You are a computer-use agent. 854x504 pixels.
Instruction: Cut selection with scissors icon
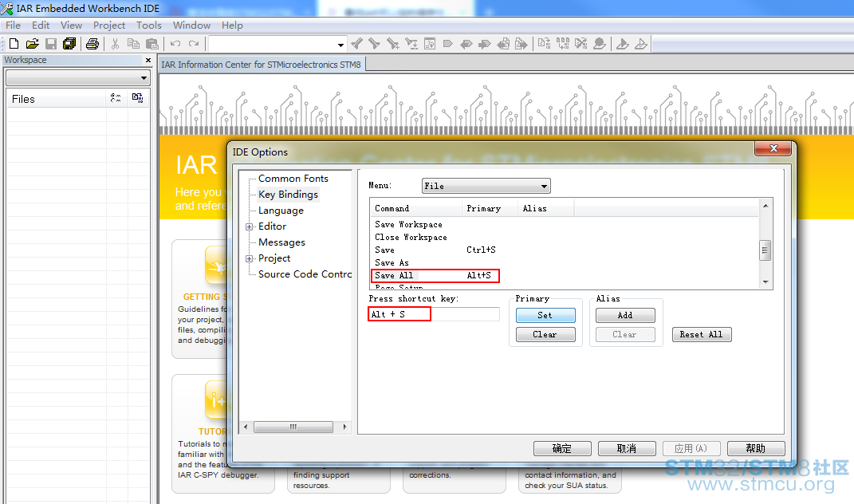tap(115, 44)
